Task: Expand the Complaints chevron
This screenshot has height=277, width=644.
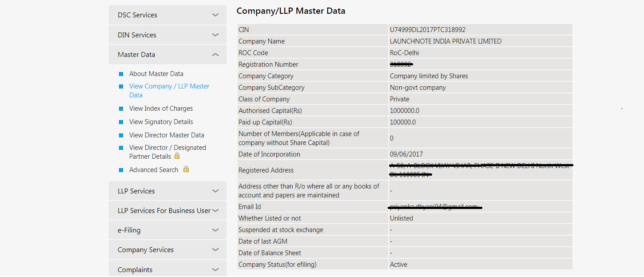Action: [215, 270]
